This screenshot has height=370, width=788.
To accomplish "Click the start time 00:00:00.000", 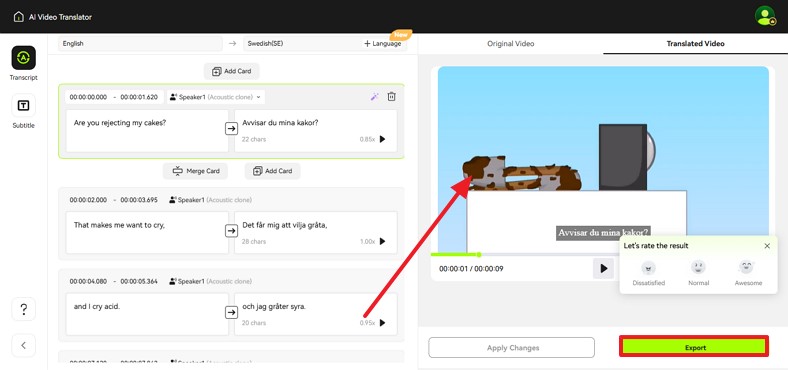I will point(88,97).
